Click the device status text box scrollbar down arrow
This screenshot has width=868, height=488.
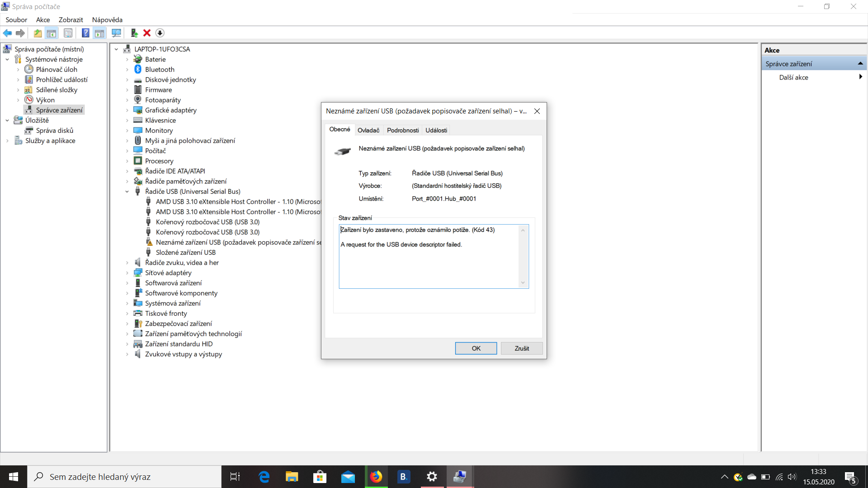click(x=523, y=283)
